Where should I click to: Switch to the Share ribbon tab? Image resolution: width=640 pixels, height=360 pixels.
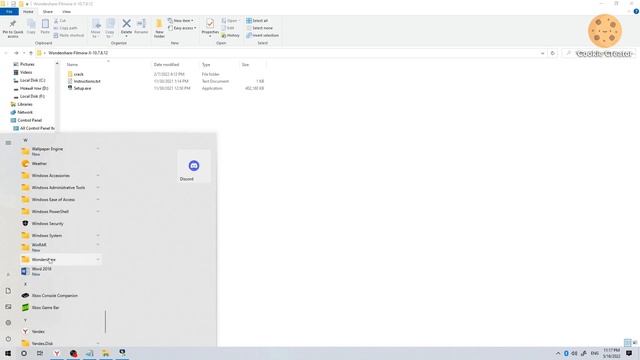pos(48,11)
